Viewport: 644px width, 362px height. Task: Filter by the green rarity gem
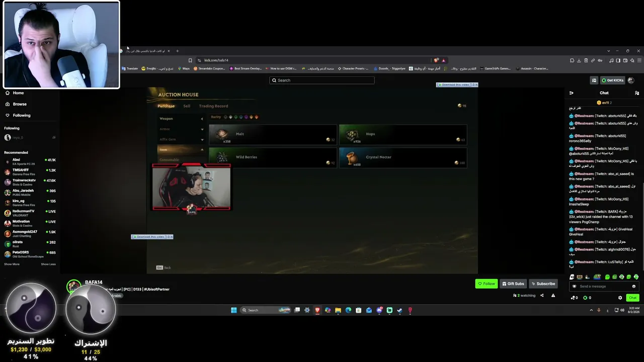[236, 117]
